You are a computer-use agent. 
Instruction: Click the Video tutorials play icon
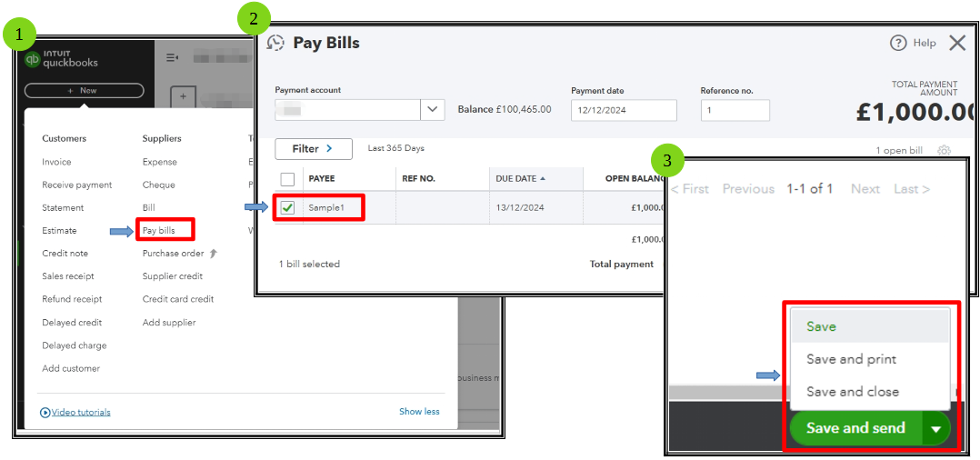click(45, 413)
